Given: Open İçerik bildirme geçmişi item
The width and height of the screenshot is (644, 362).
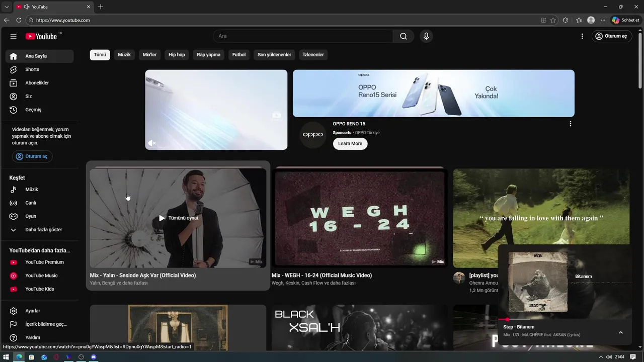Looking at the screenshot, I should click(40, 324).
